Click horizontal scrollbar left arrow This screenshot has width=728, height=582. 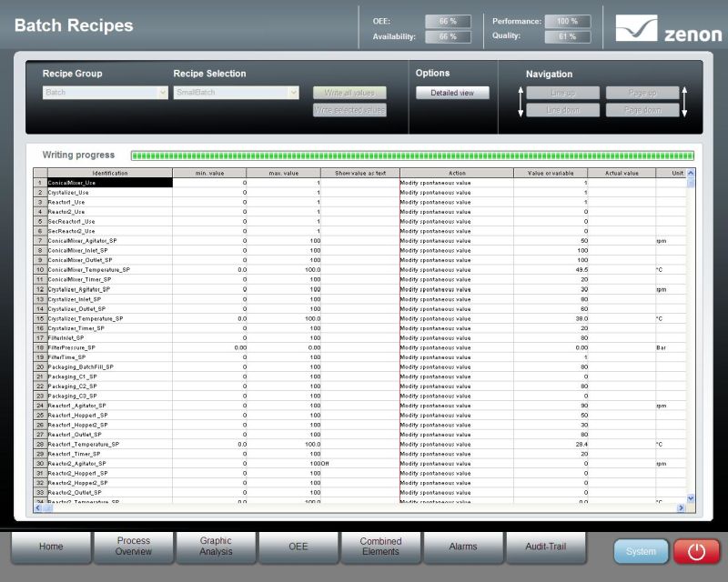tap(38, 507)
